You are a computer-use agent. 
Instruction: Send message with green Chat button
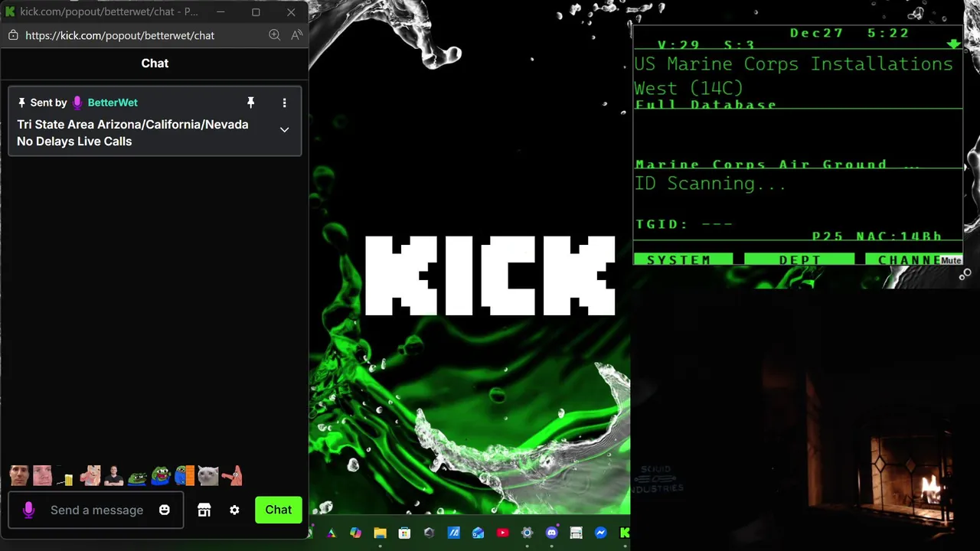[279, 510]
